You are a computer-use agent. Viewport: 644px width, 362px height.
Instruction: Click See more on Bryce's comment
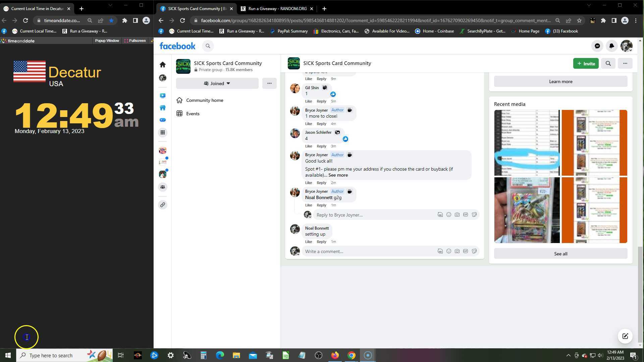pos(338,175)
